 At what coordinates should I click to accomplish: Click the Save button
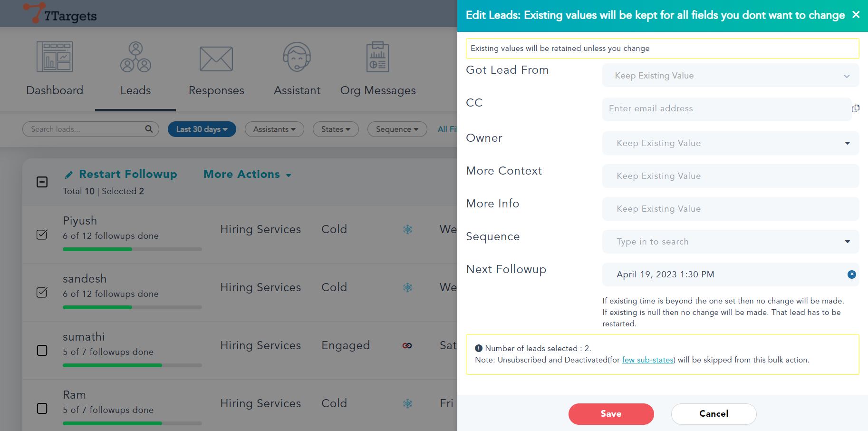(x=611, y=414)
